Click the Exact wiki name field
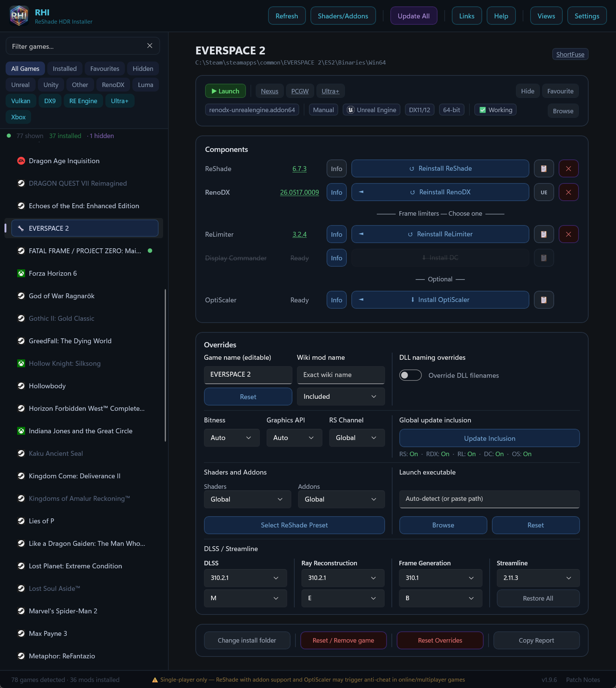 (x=341, y=375)
